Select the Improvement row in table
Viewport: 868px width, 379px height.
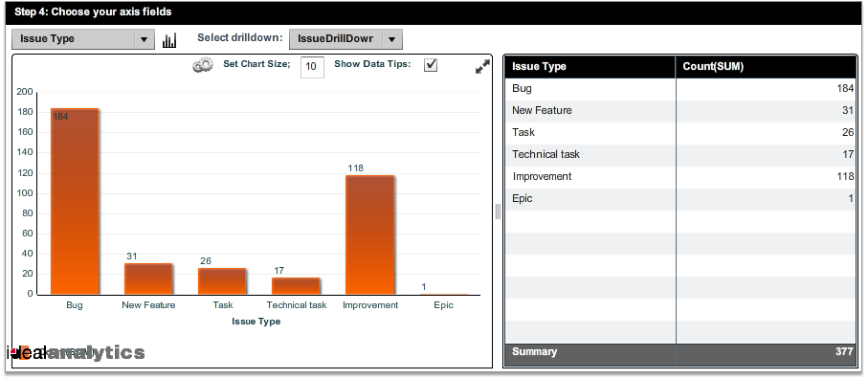[x=680, y=177]
